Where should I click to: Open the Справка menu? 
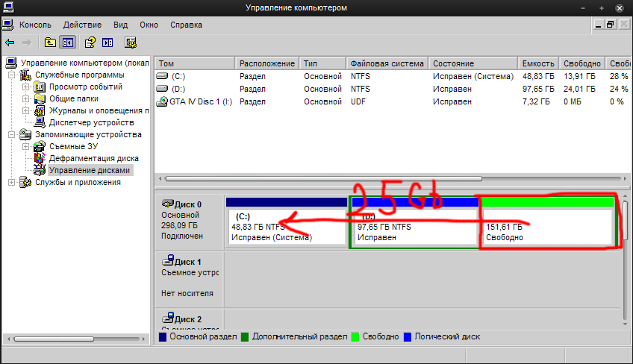tap(186, 24)
